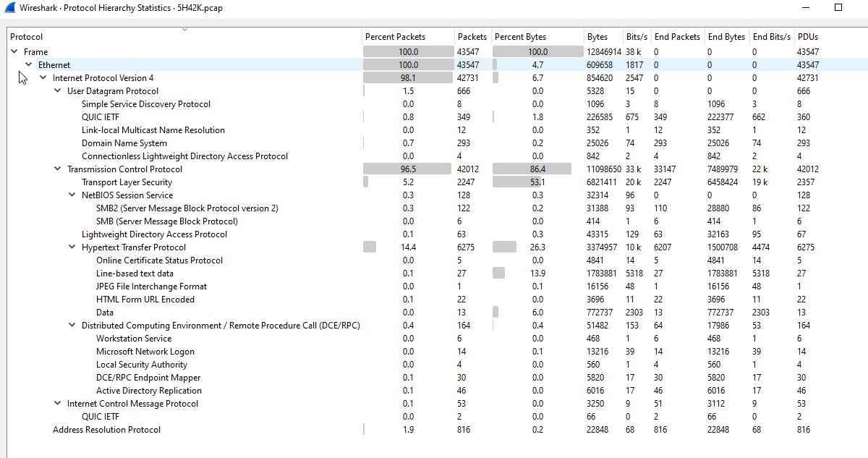
Task: Sort by End Bits/s column
Action: (772, 37)
